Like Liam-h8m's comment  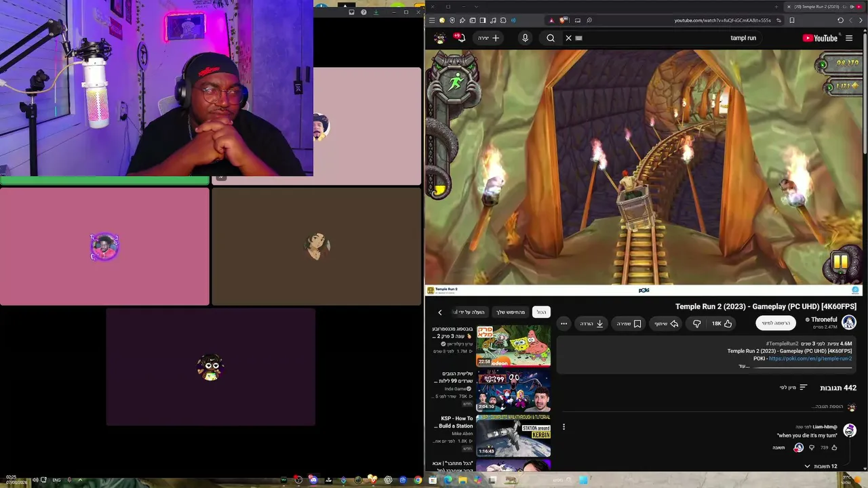click(x=834, y=447)
